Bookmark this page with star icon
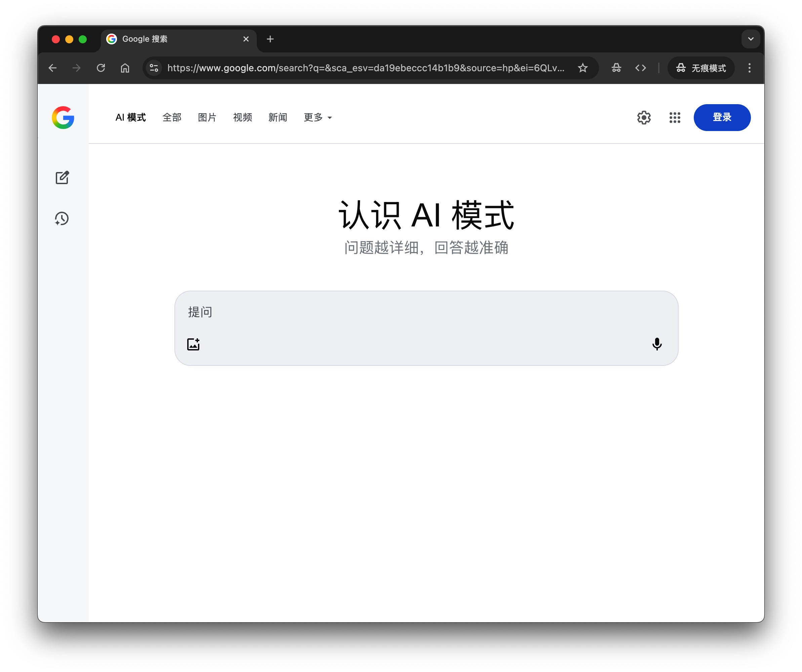This screenshot has height=672, width=802. 583,68
